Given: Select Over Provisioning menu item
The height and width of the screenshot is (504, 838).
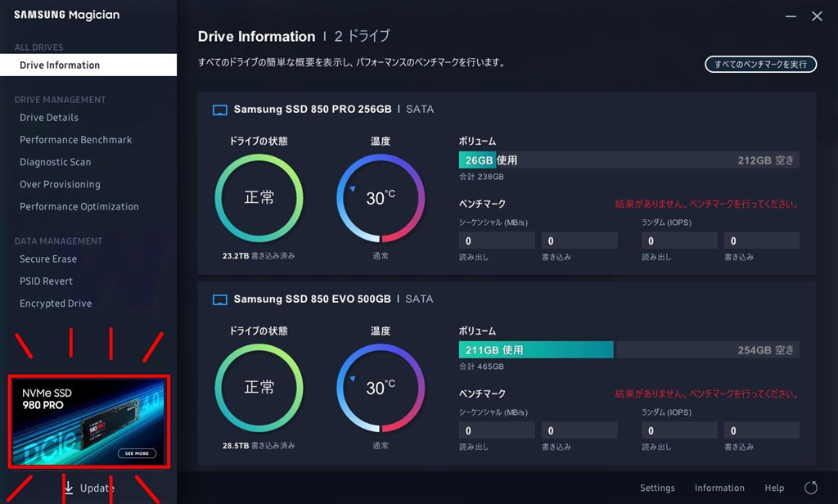Looking at the screenshot, I should [x=60, y=184].
